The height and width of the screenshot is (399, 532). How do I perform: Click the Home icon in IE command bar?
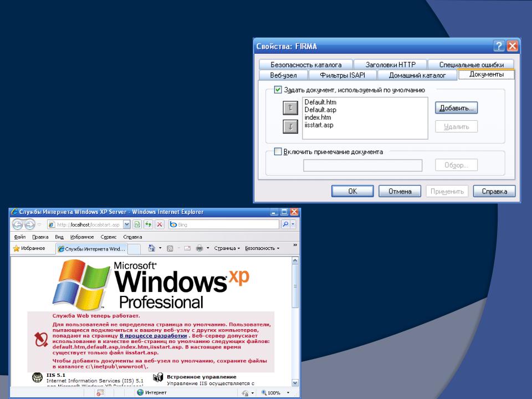pyautogui.click(x=152, y=248)
